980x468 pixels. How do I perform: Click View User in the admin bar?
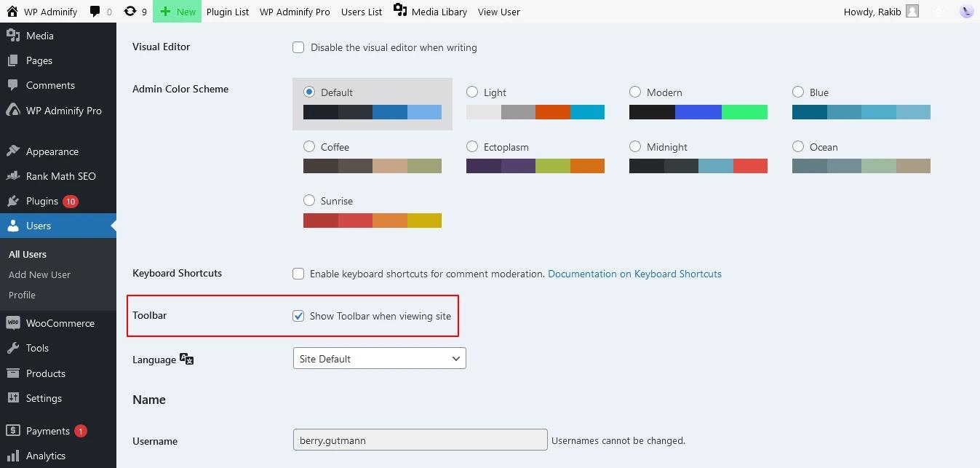498,11
